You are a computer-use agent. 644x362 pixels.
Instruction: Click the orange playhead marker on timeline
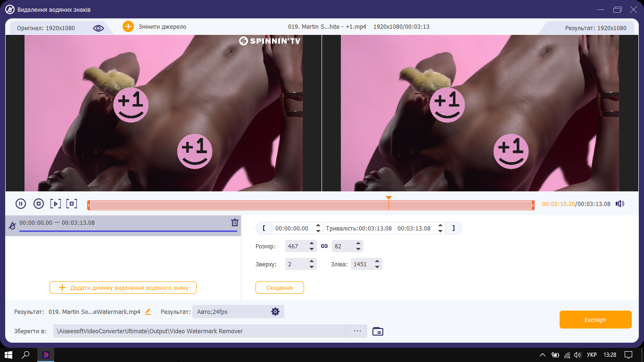point(388,198)
